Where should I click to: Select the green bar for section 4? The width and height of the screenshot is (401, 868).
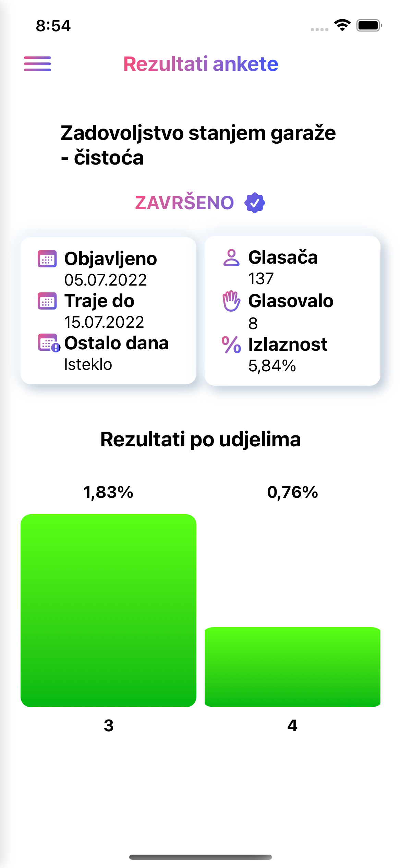point(292,667)
